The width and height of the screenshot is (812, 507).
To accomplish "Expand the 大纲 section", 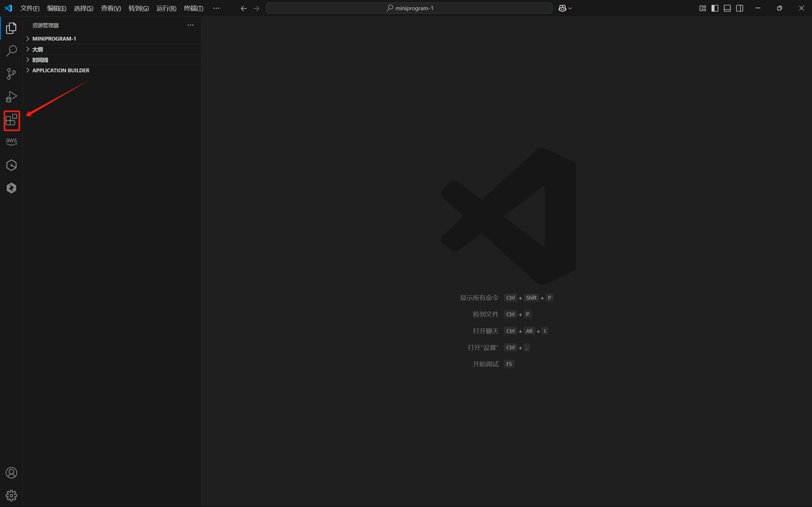I will point(113,49).
